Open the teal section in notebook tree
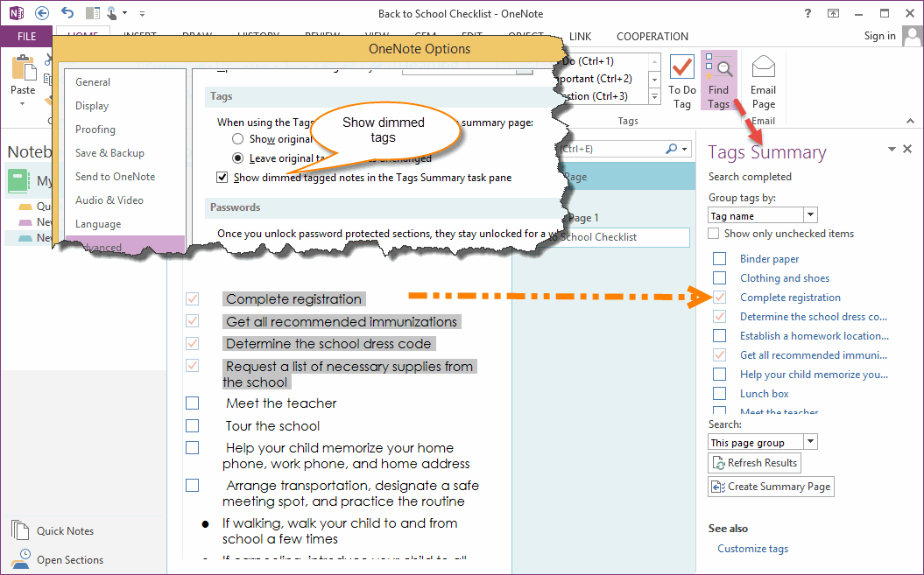This screenshot has width=924, height=575. pyautogui.click(x=25, y=238)
